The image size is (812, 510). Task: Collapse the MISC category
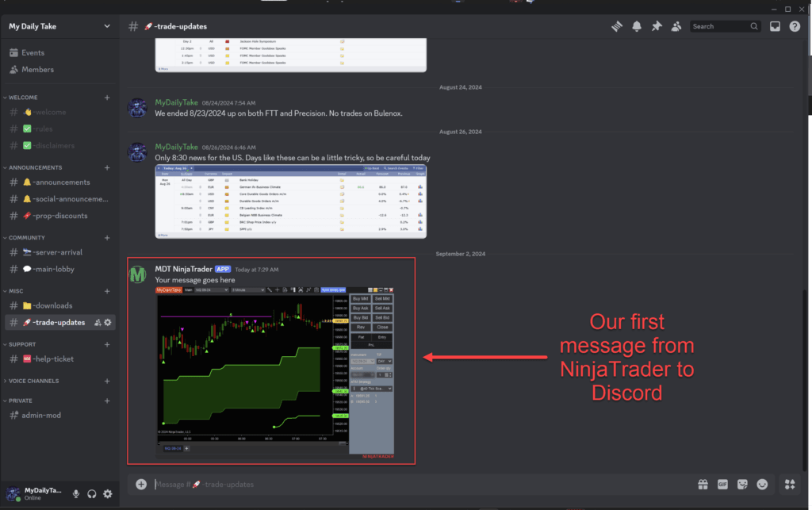(16, 292)
